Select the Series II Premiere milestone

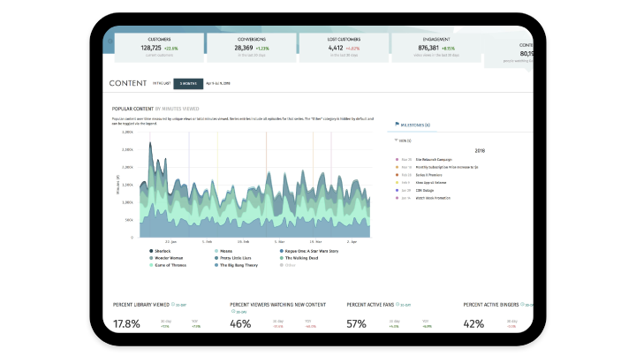point(428,175)
